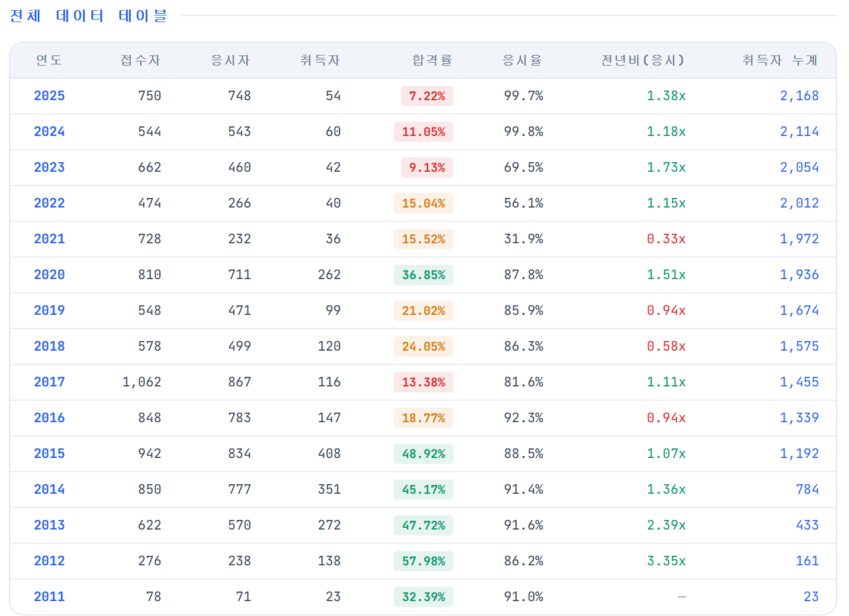
Task: Click the 취득자 column header
Action: (x=320, y=60)
